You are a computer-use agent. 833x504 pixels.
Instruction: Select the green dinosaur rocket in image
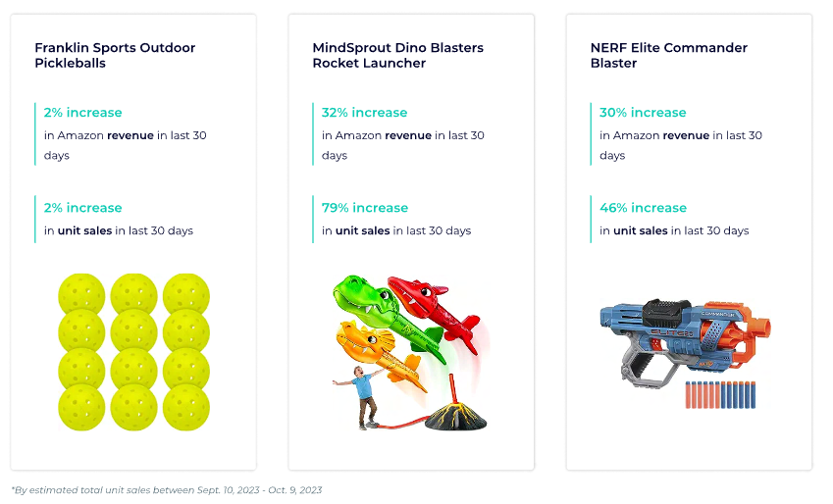click(x=388, y=317)
